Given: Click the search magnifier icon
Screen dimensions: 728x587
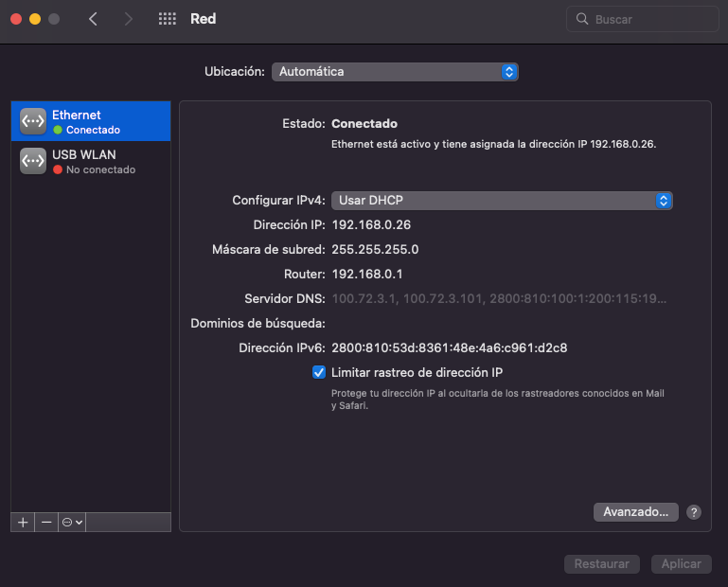Looking at the screenshot, I should tap(581, 19).
